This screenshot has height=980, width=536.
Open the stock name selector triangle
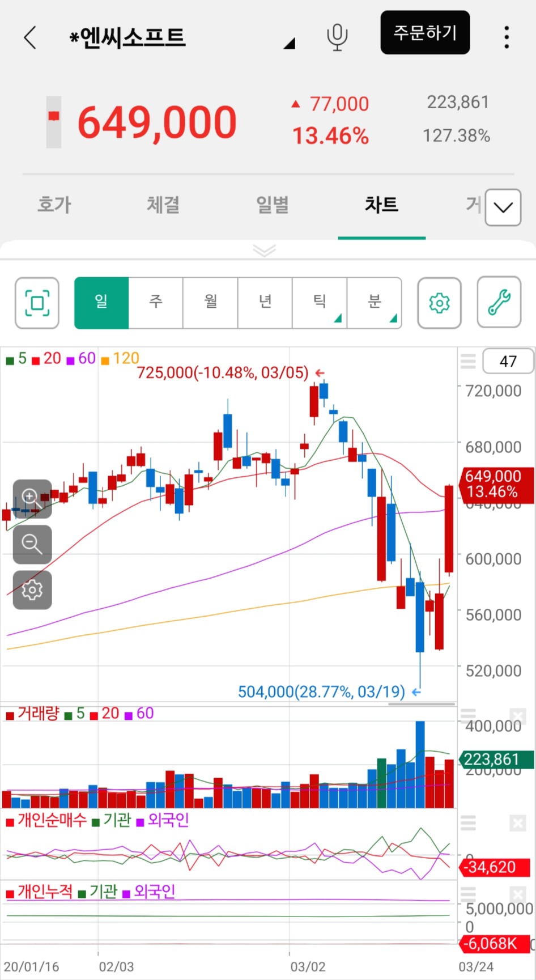pos(290,43)
